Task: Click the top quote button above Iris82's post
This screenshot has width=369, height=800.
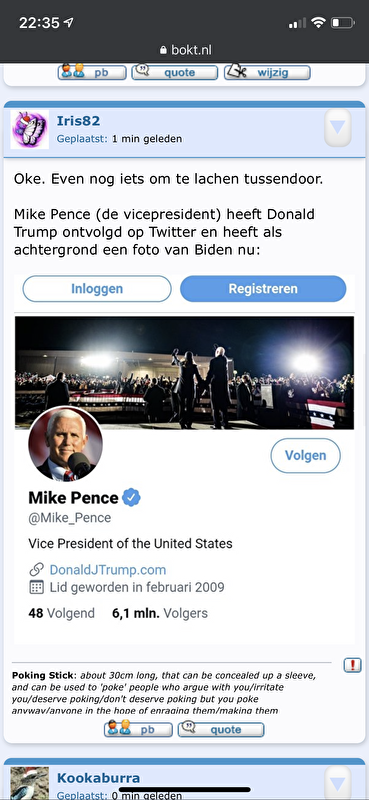Action: coord(175,72)
